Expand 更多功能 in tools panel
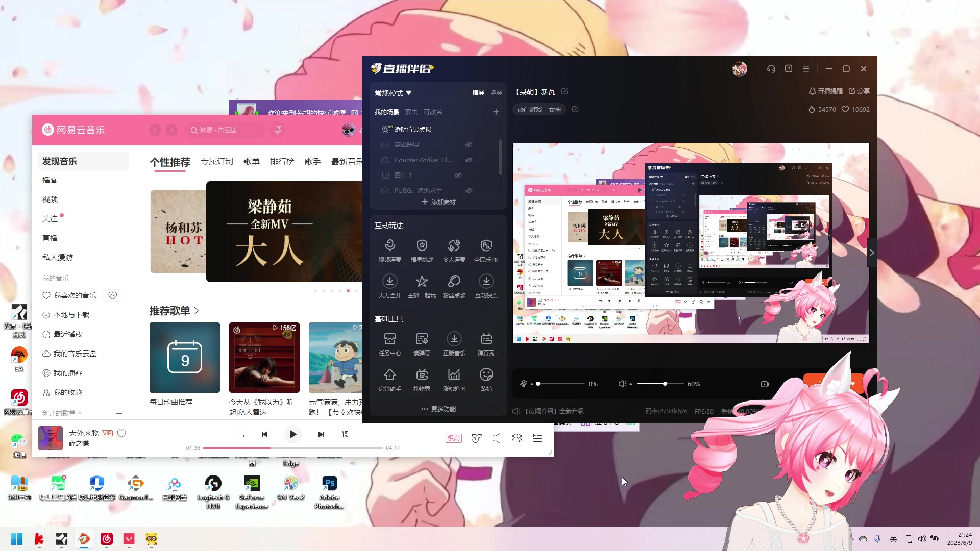This screenshot has height=551, width=980. coord(438,409)
